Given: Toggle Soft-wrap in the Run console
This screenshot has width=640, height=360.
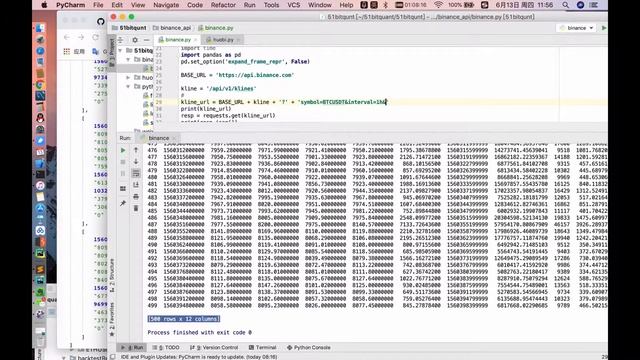Looking at the screenshot, I should tap(136, 174).
